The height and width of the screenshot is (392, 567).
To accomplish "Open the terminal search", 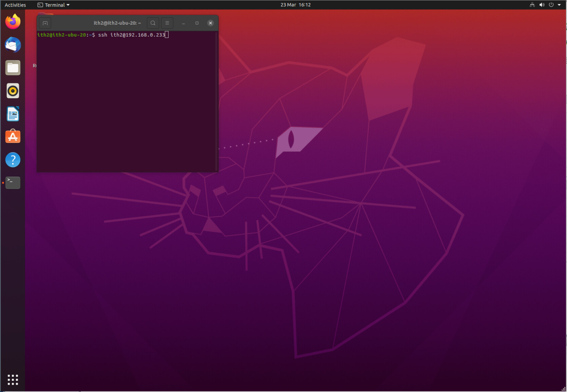I will click(153, 23).
